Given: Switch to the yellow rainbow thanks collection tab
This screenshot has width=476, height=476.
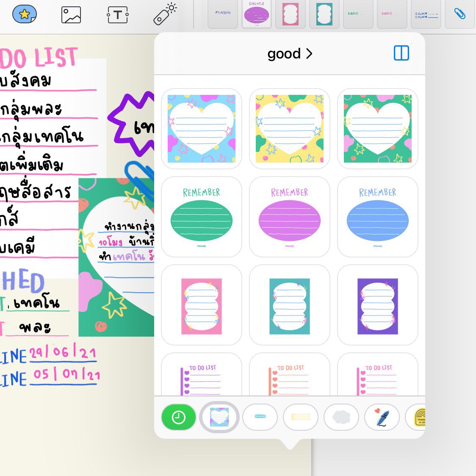Looking at the screenshot, I should click(416, 417).
